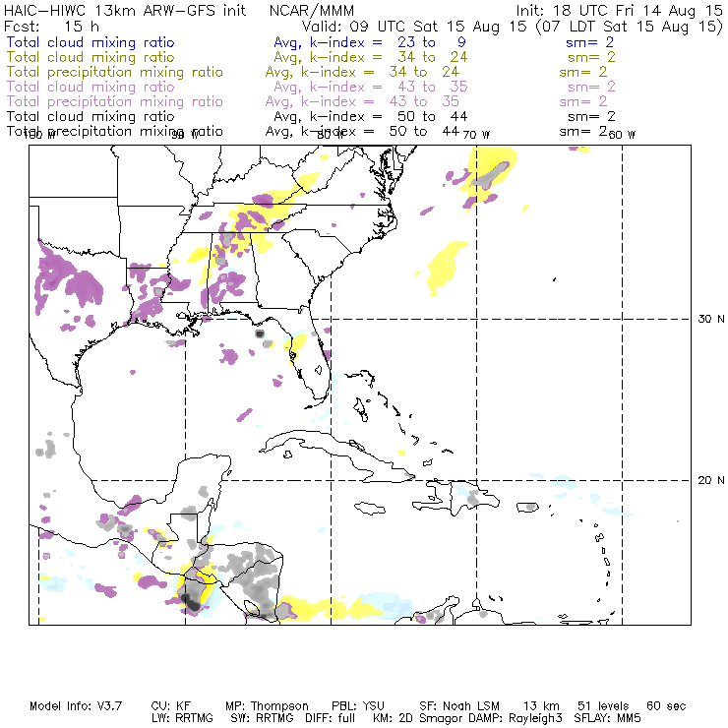728x728 pixels.
Task: Click the black 'Avg, k-index = 50 to 44' cloud text
Action: click(371, 116)
